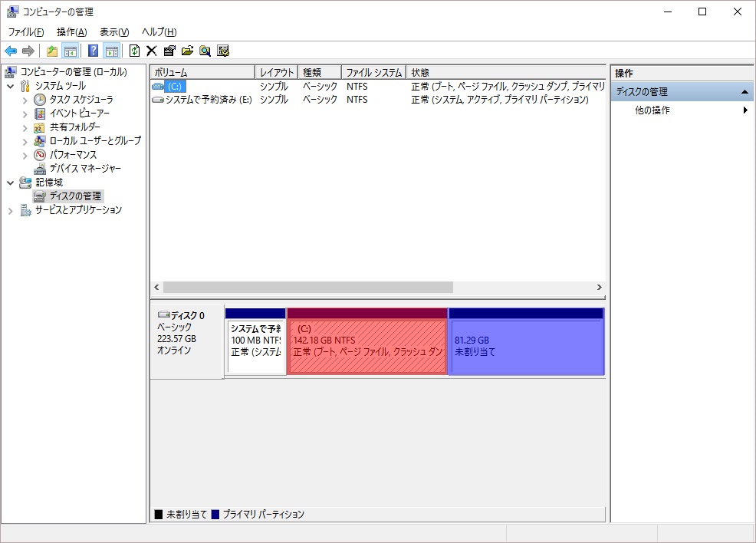The image size is (756, 543).
Task: Toggle the console tree pane icon
Action: click(71, 51)
